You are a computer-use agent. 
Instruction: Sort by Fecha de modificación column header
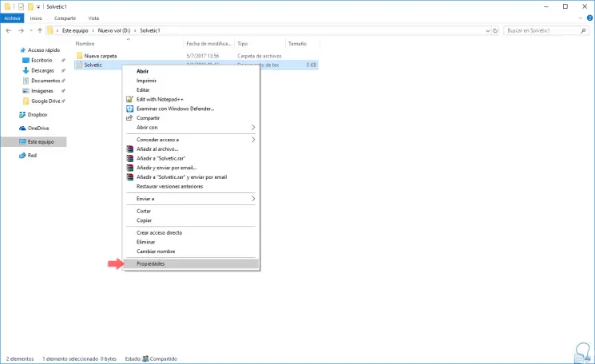[208, 44]
